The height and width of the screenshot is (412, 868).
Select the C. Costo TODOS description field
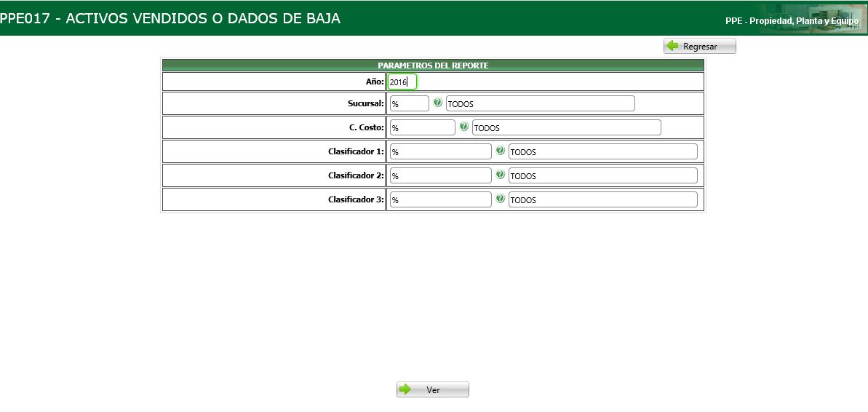pyautogui.click(x=566, y=127)
